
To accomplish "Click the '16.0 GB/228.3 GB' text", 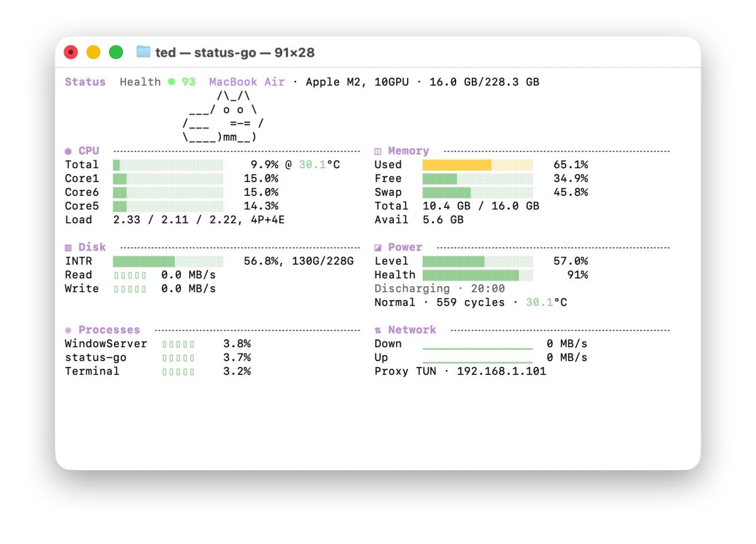I will click(484, 82).
